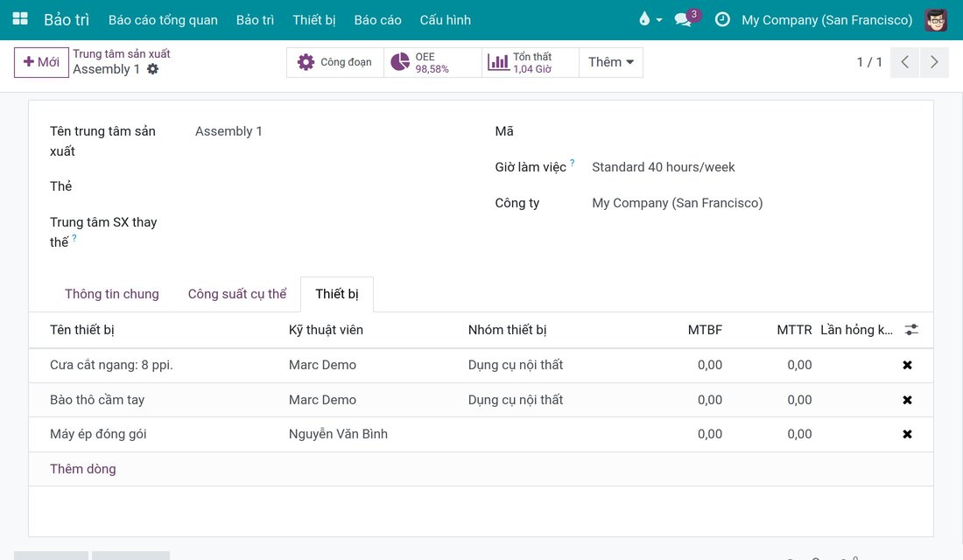Open the debug droplet icon menu

(650, 19)
